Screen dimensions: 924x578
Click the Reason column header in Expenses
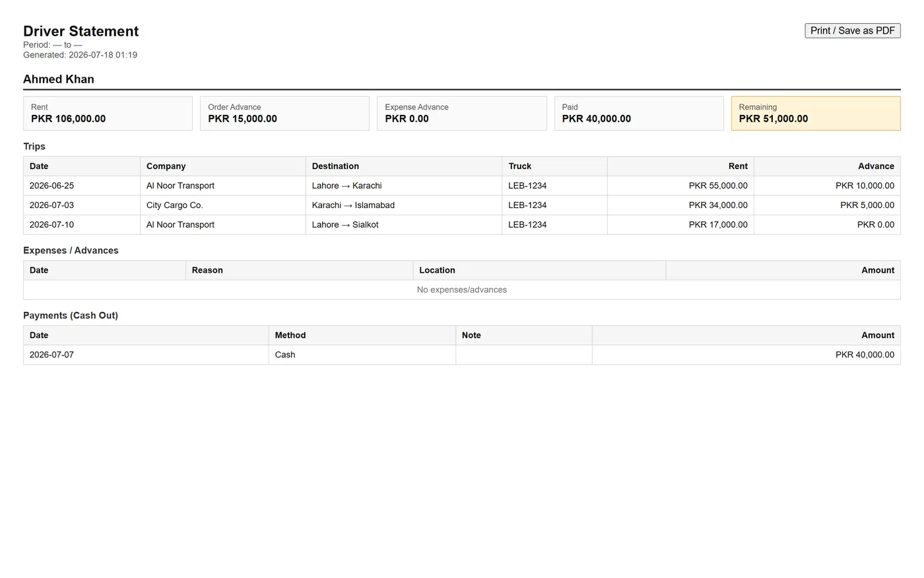point(300,270)
